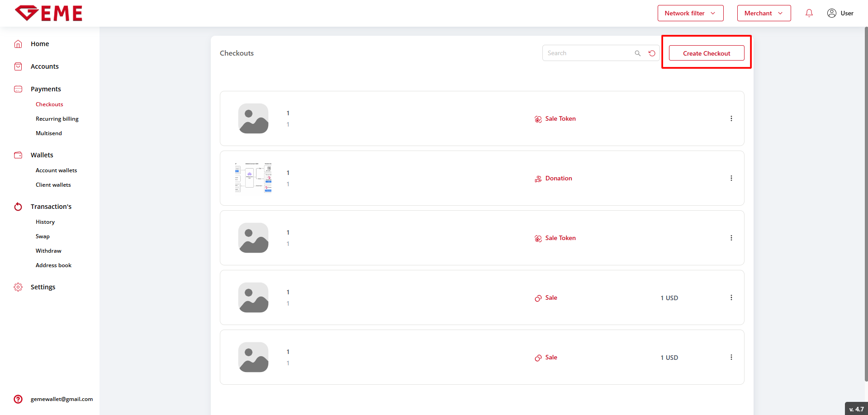Click the gemewallet@gmail.com support link

click(x=62, y=399)
